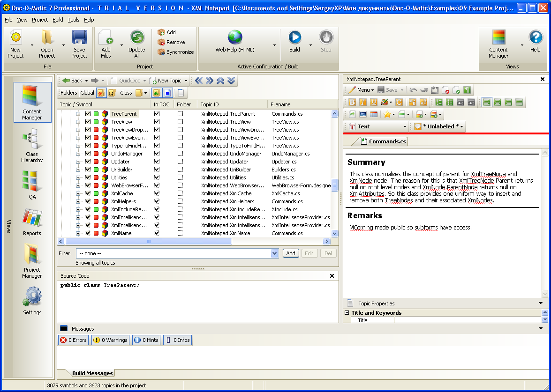Image resolution: width=551 pixels, height=392 pixels.
Task: Open the Filter dropdown list
Action: click(275, 253)
